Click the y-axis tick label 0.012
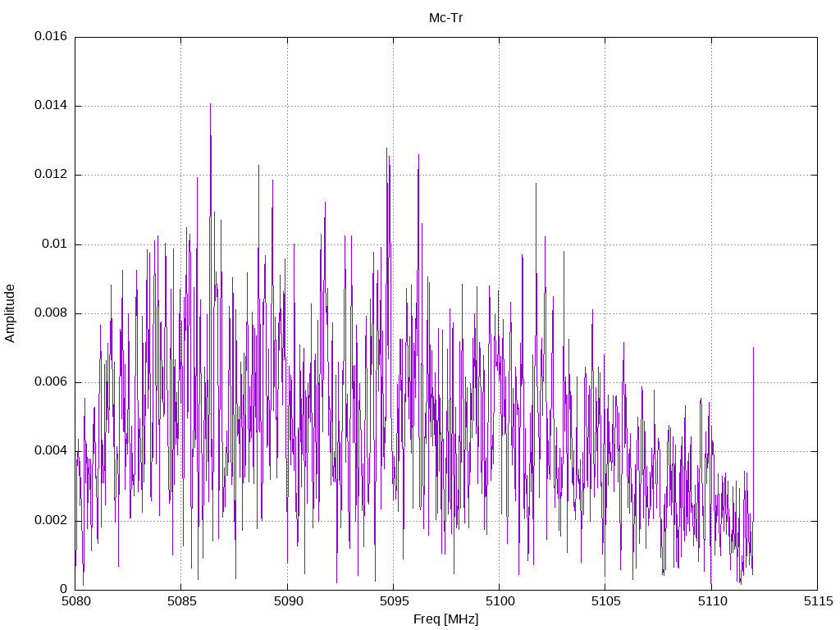 [x=51, y=175]
